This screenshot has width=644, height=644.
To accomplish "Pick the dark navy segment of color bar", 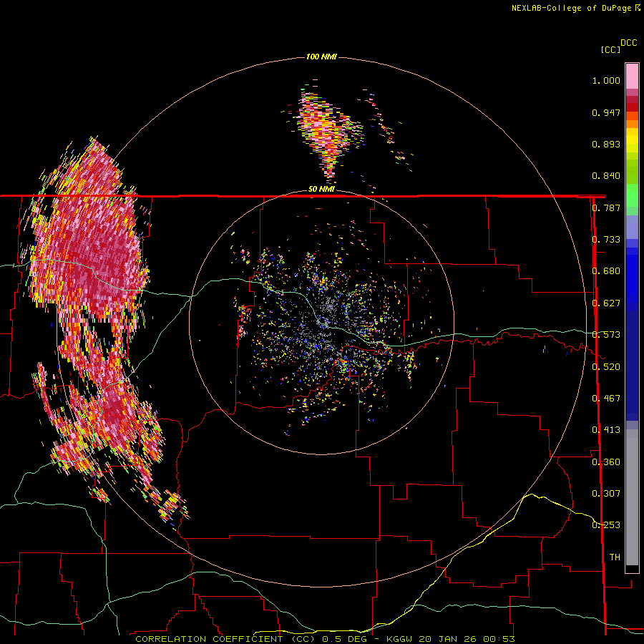I will pos(632,366).
